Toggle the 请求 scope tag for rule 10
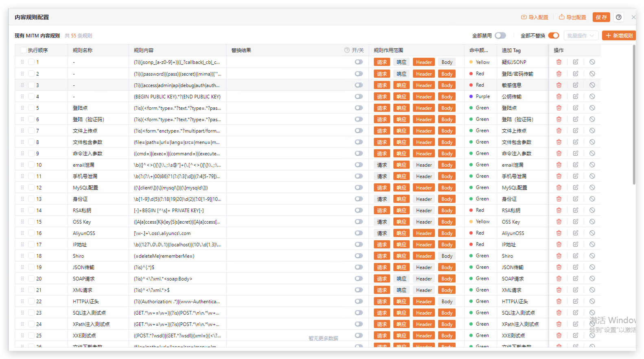Viewport: 644px width, 359px height. point(382,165)
